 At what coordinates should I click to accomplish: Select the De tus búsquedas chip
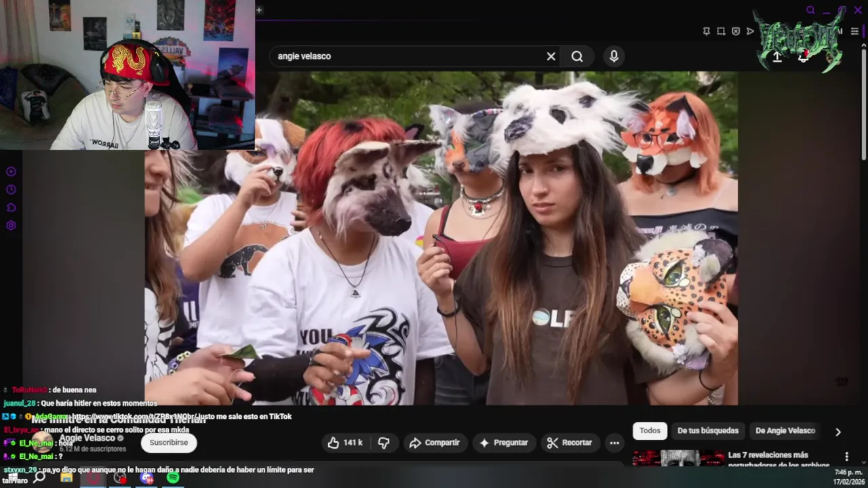[x=708, y=430]
